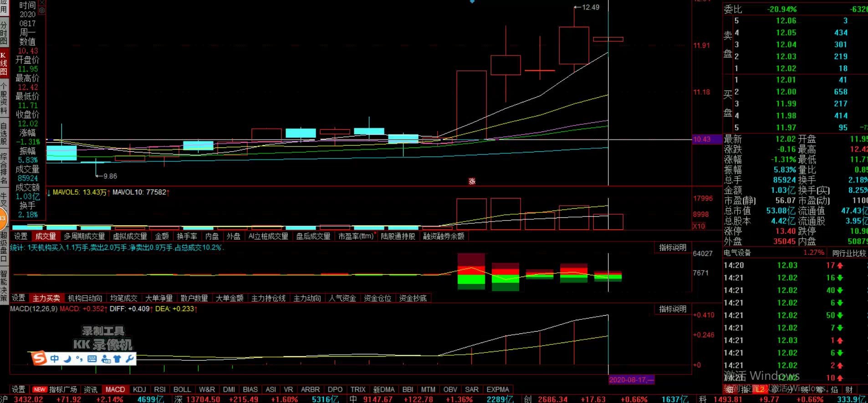Image resolution: width=868 pixels, height=403 pixels.
Task: Click buy-5 price 11.97
Action: tap(786, 127)
